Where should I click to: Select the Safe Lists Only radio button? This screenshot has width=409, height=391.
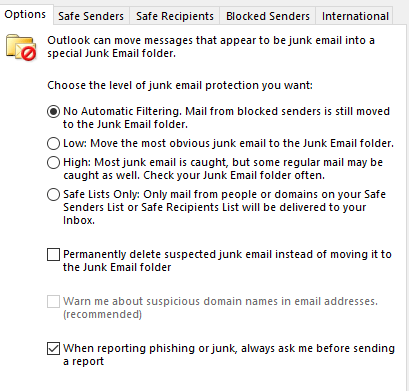tap(53, 194)
